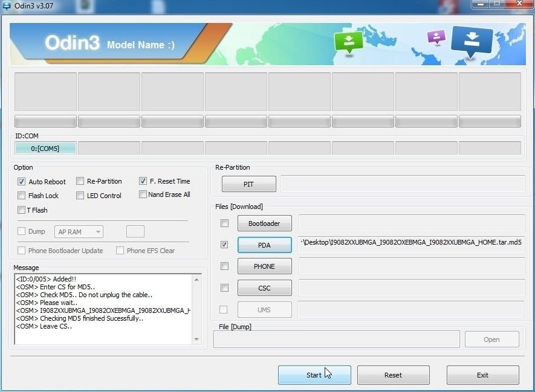535x392 pixels.
Task: Tick the checkbox beside Bootloader
Action: pyautogui.click(x=224, y=223)
